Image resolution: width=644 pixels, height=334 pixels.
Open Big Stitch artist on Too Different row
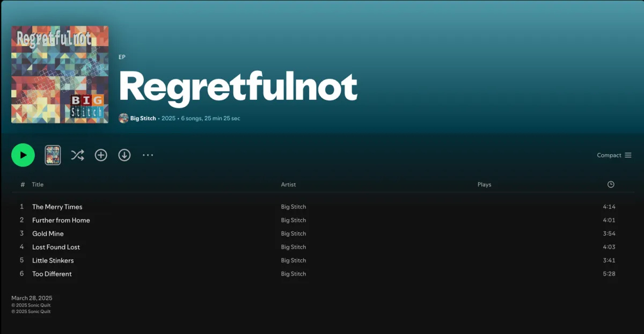[x=294, y=274]
